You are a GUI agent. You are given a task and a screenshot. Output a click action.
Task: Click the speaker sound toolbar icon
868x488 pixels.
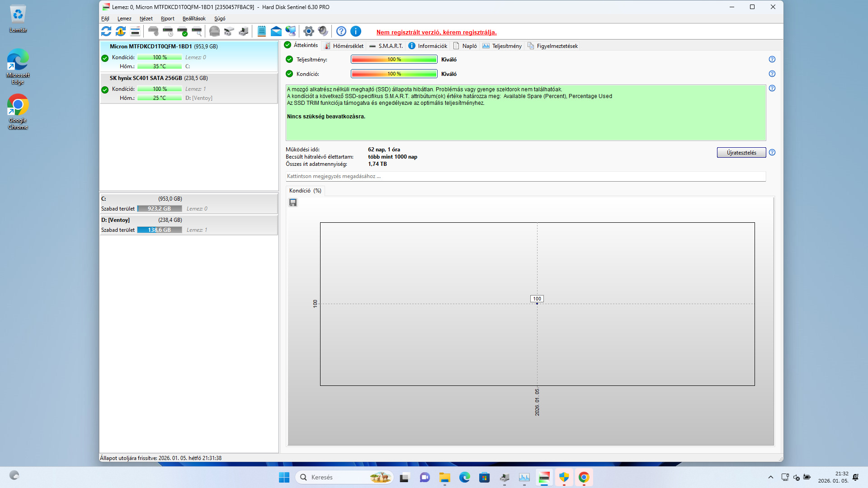pos(323,31)
